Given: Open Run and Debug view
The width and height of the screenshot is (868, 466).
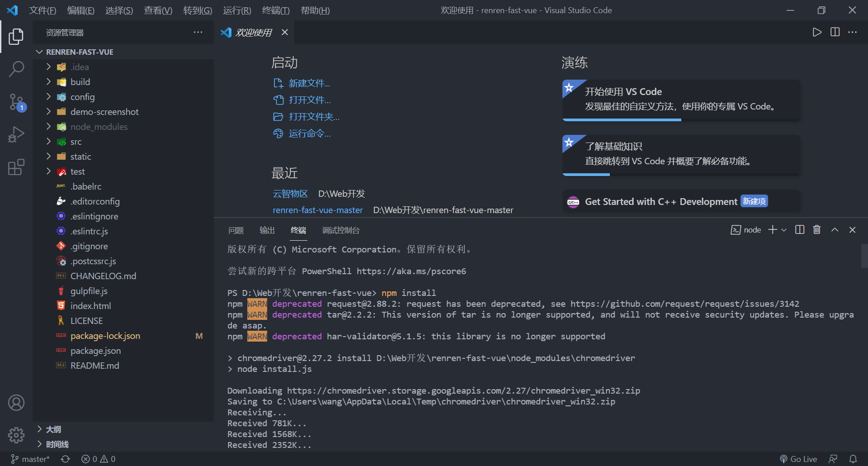Looking at the screenshot, I should (x=16, y=134).
